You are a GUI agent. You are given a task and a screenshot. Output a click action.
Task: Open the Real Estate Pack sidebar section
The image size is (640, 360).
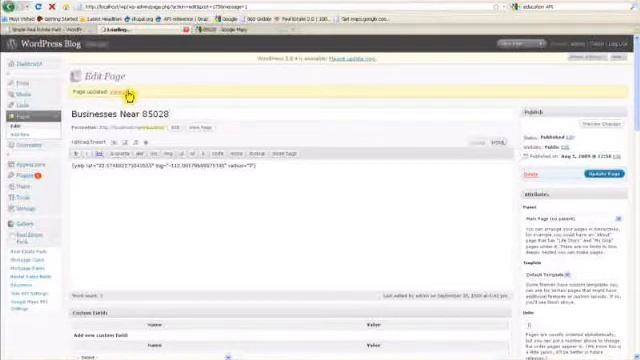(x=29, y=238)
